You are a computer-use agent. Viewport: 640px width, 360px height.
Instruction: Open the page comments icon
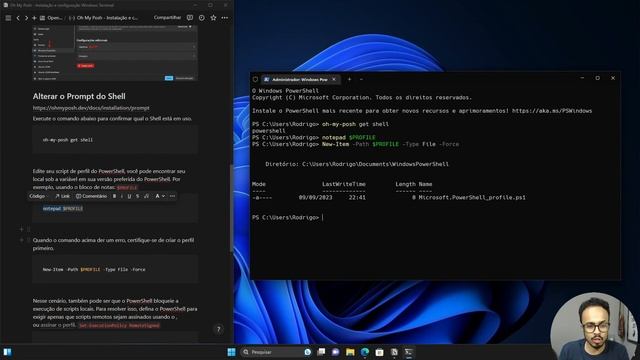[190, 18]
